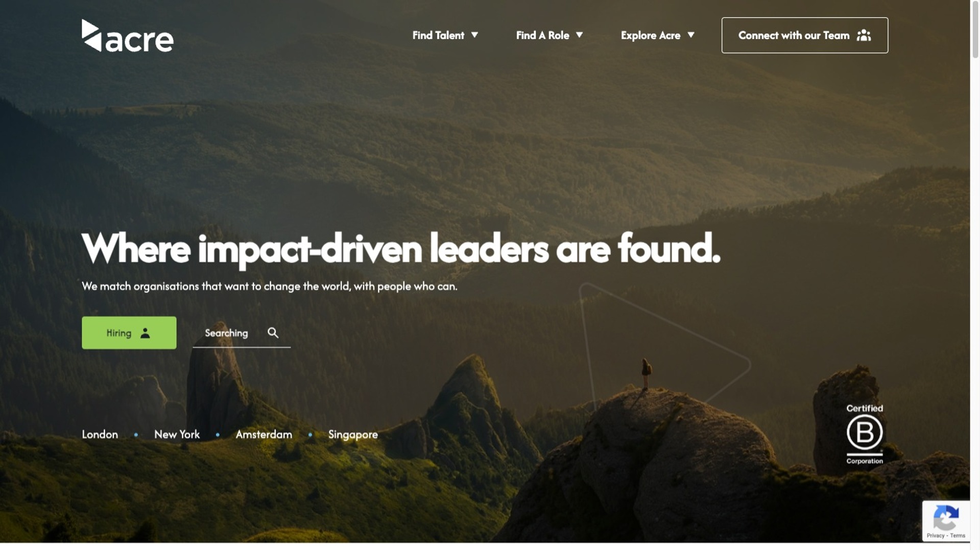Open the Find A Role menu
The width and height of the screenshot is (980, 550).
tap(542, 35)
